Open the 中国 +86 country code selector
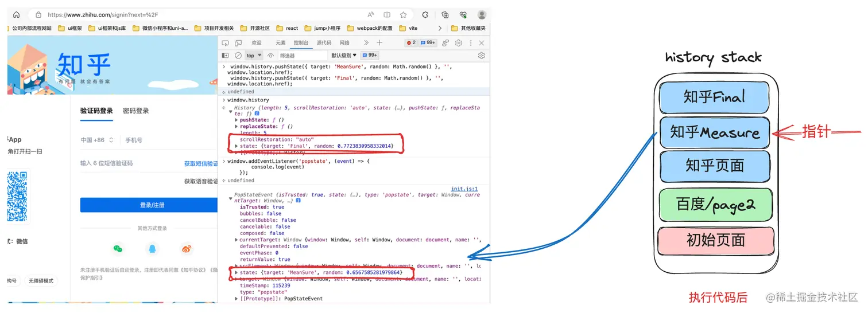The height and width of the screenshot is (313, 868). 97,140
